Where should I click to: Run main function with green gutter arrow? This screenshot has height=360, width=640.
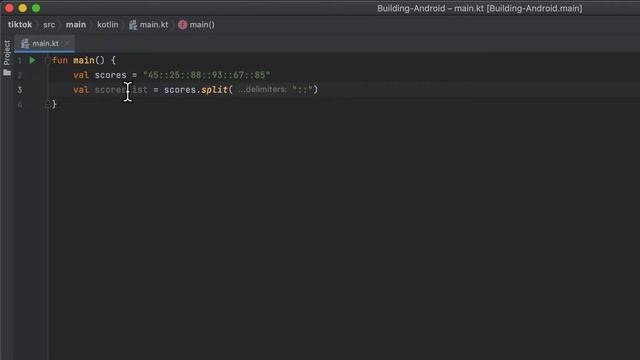(32, 60)
